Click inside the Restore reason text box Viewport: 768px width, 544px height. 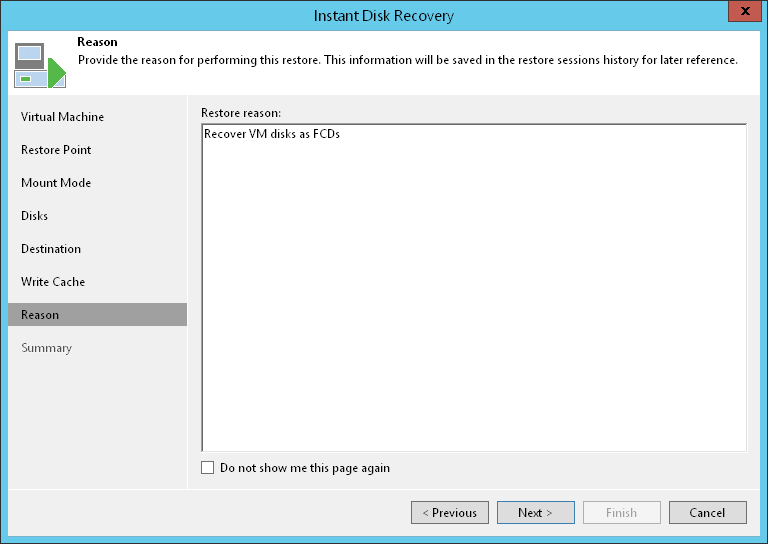point(473,300)
